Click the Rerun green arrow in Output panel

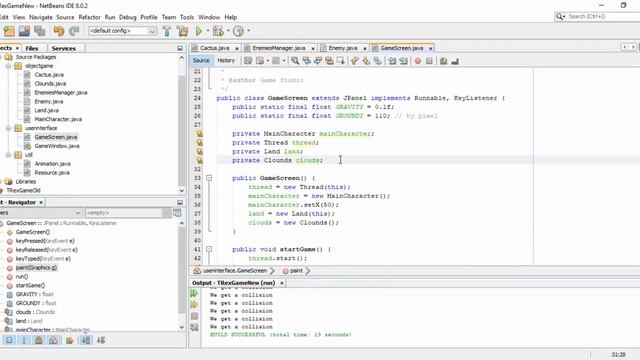point(194,293)
